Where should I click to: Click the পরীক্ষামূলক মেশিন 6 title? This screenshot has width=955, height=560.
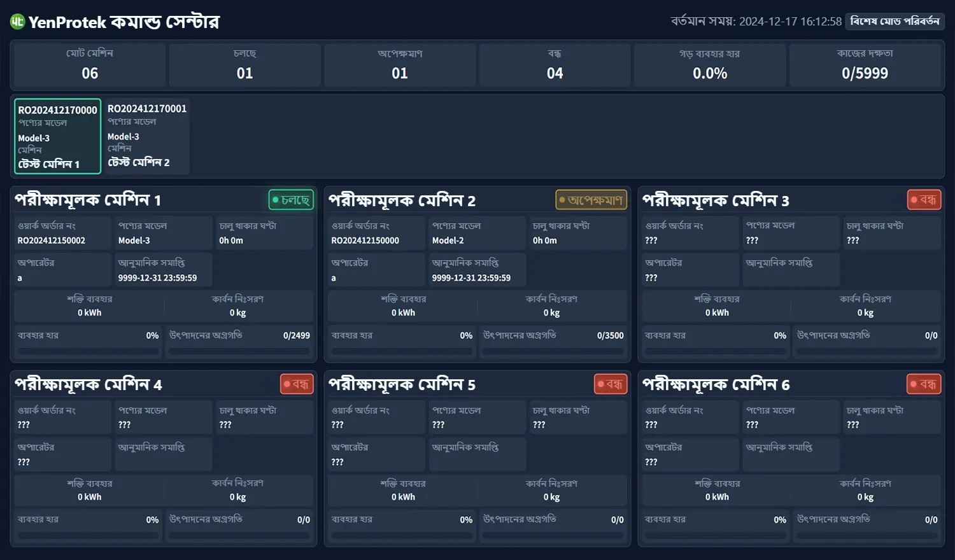pos(716,384)
